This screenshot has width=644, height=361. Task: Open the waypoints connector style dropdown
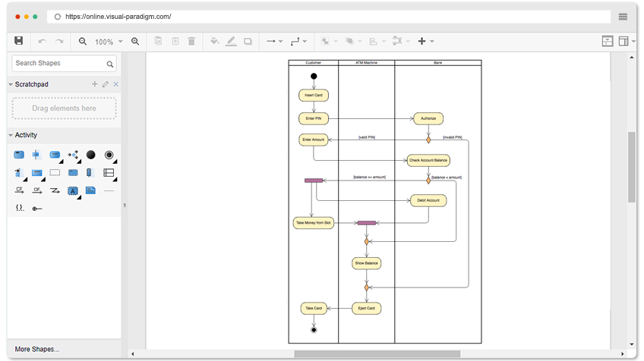[x=298, y=42]
